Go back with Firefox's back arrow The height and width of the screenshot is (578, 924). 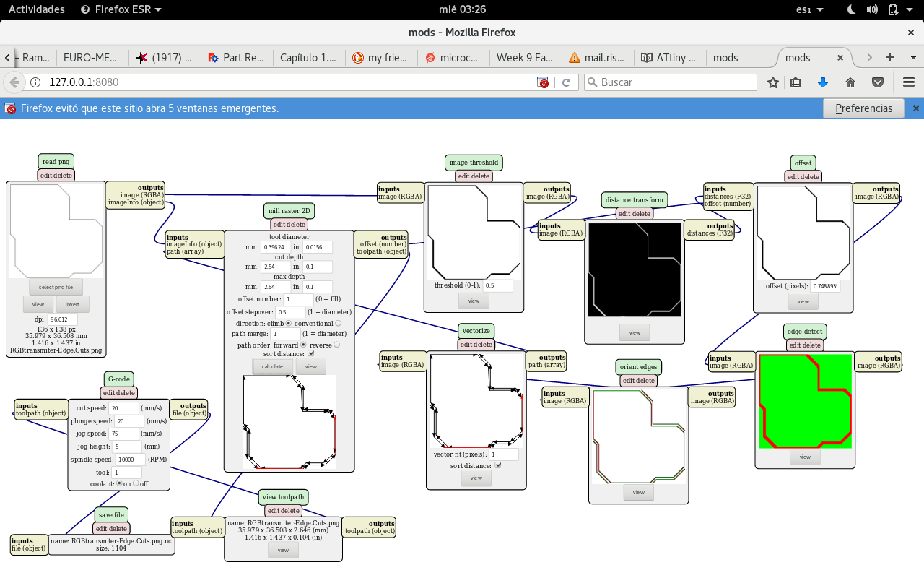click(x=14, y=82)
